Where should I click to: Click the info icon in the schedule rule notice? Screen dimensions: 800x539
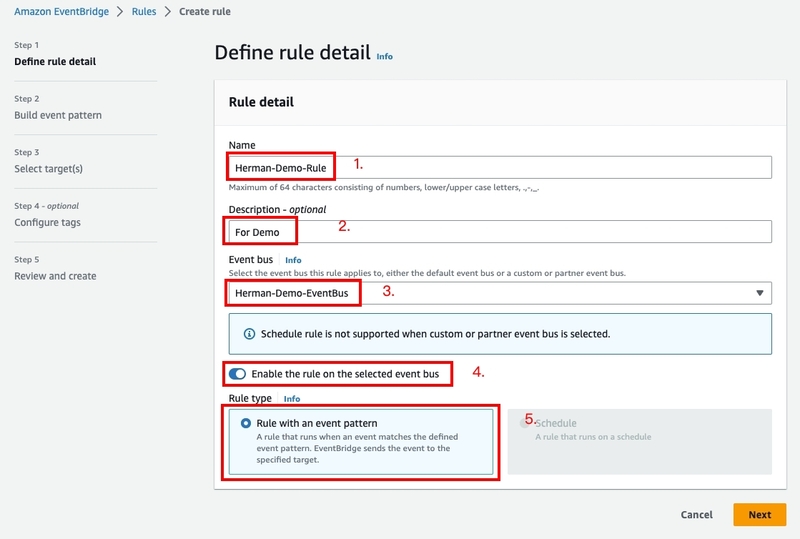(249, 334)
